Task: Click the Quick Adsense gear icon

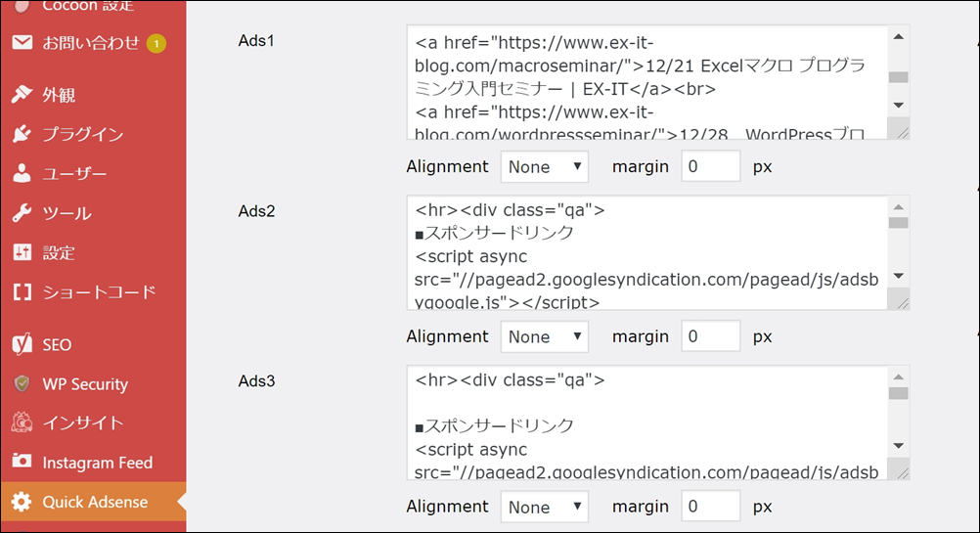Action: coord(22,502)
